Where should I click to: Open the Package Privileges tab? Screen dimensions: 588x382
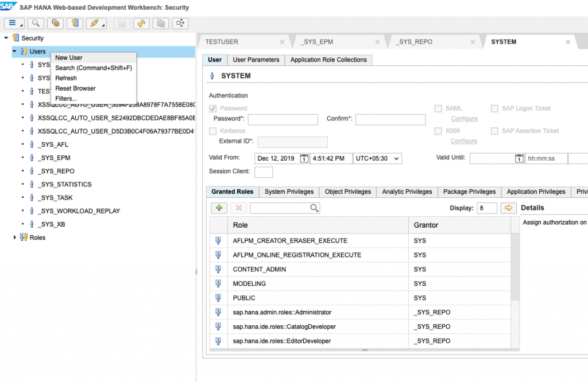[470, 192]
